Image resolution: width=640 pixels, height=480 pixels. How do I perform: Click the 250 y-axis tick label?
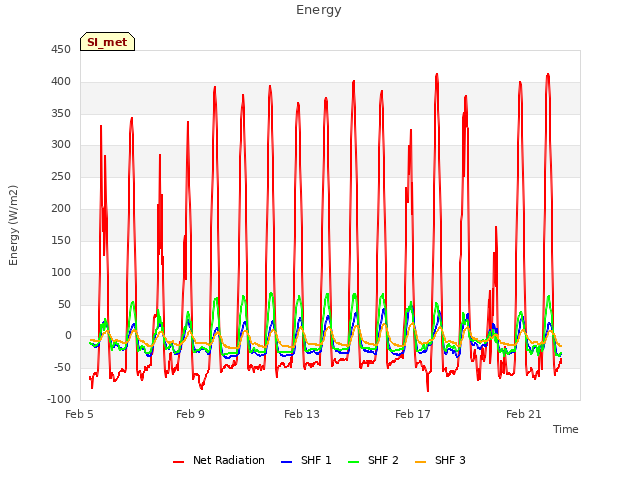[61, 176]
